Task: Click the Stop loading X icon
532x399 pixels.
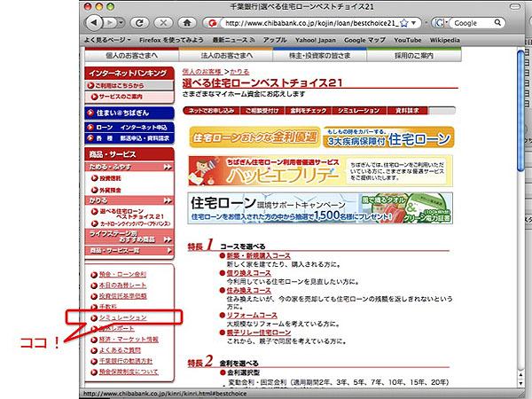Action: (163, 23)
